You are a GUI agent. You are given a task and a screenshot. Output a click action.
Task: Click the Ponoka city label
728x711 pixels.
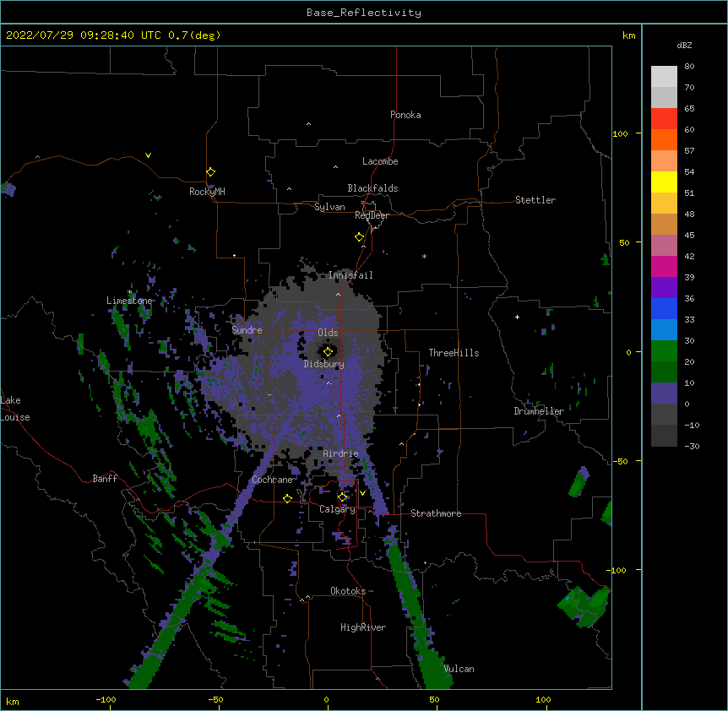click(x=405, y=115)
